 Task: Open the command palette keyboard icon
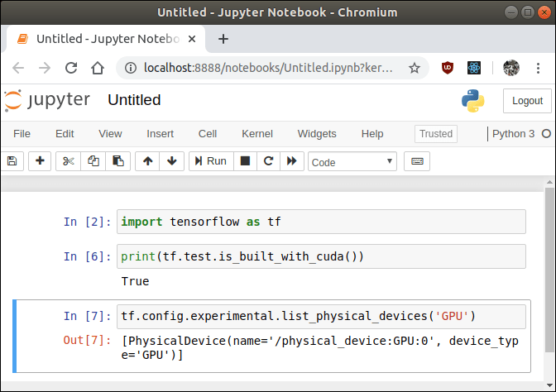(417, 161)
